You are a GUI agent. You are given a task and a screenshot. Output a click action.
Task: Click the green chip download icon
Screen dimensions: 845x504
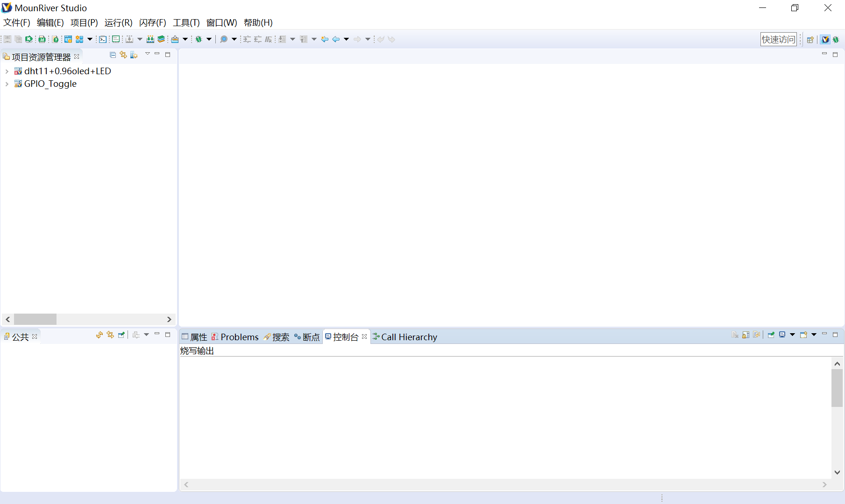click(x=150, y=39)
